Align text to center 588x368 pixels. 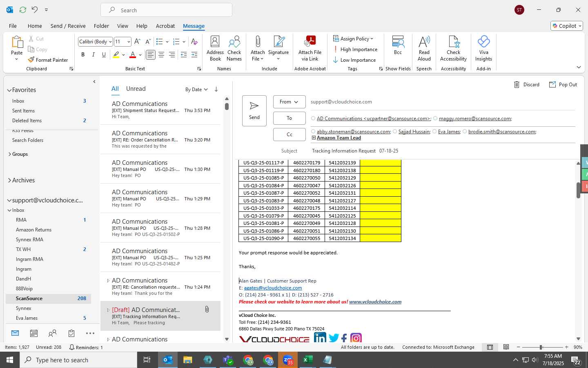161,54
